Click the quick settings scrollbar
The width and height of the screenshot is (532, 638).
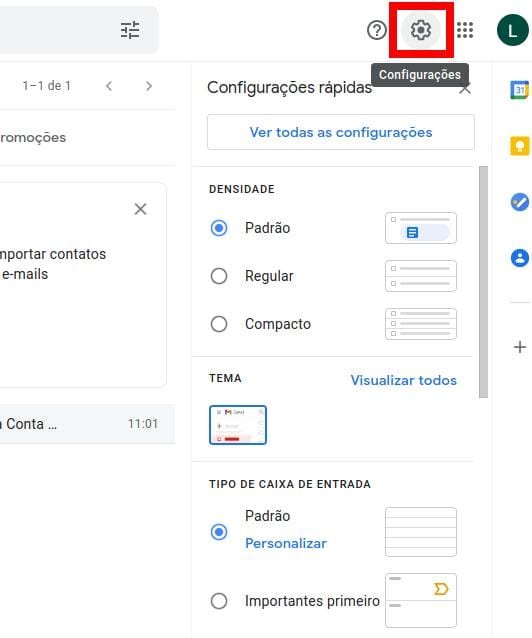pos(483,282)
